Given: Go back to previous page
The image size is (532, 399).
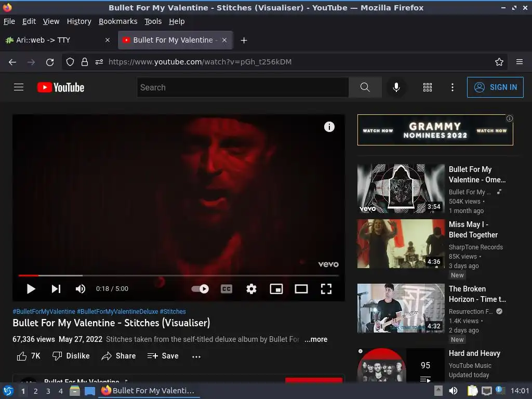Looking at the screenshot, I should (12, 62).
